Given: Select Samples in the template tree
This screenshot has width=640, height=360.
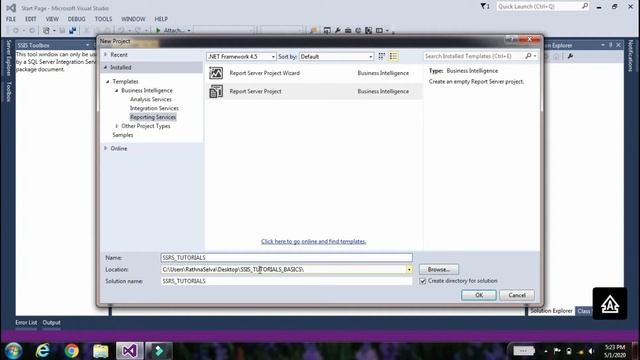Looking at the screenshot, I should tap(123, 135).
